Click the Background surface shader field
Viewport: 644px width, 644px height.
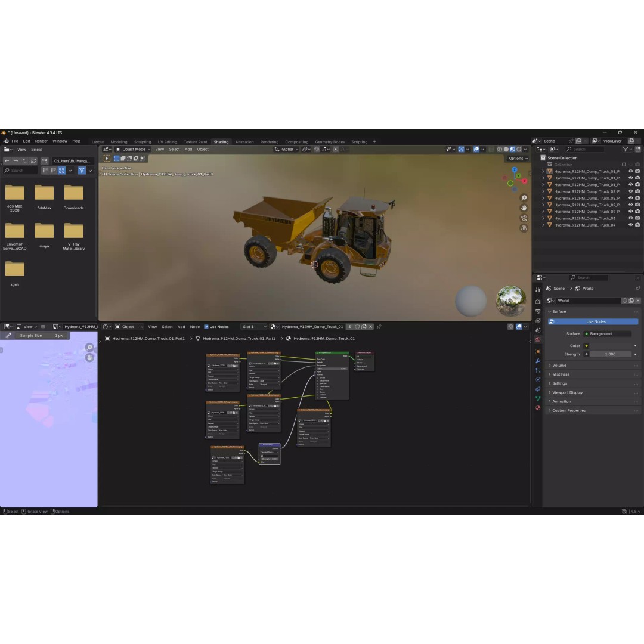click(x=608, y=334)
